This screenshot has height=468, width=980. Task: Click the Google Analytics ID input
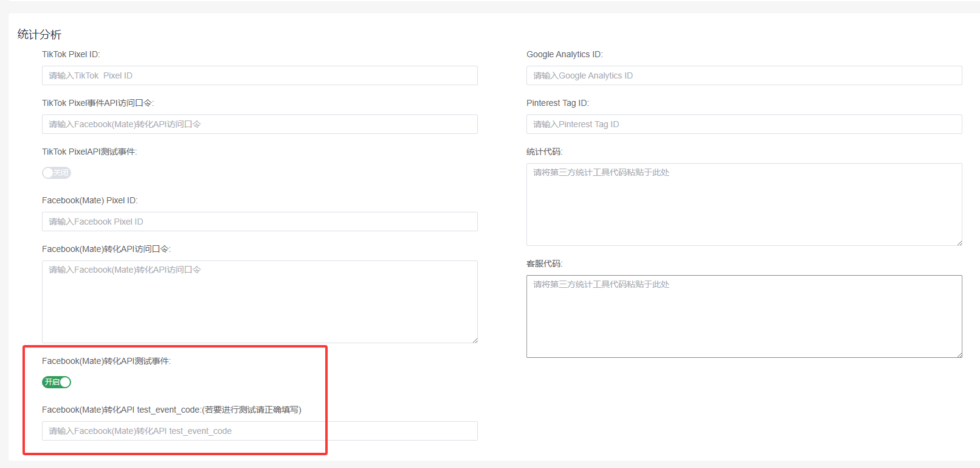coord(744,75)
